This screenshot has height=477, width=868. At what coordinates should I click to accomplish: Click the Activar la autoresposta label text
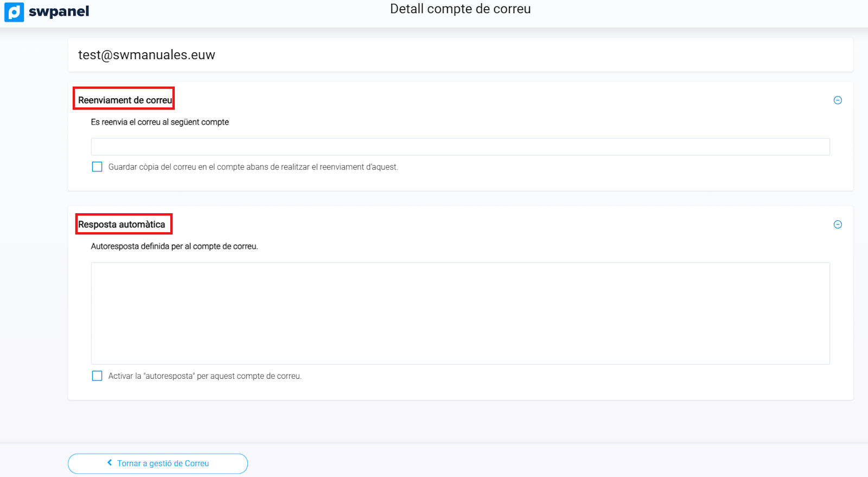(x=205, y=376)
